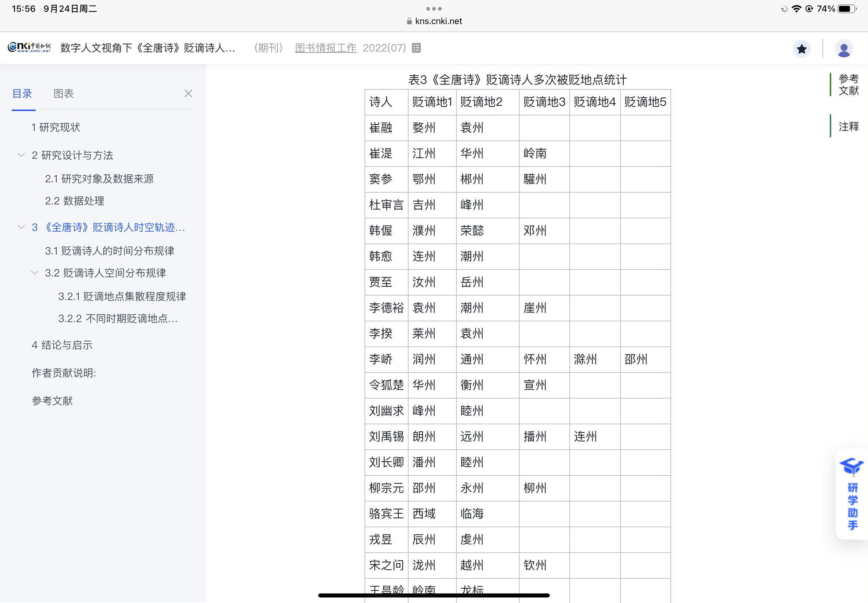The height and width of the screenshot is (603, 868).
Task: Go to 3.2 贬谪诗人空间分布规律
Action: (x=106, y=273)
